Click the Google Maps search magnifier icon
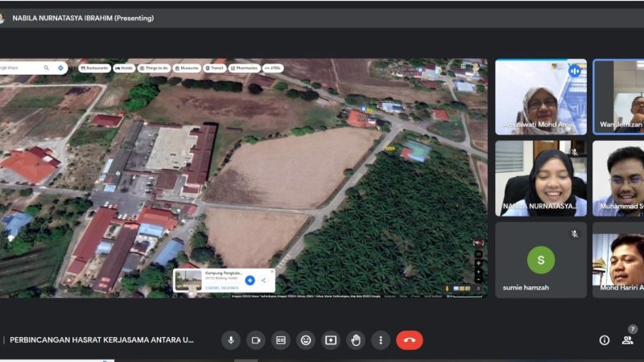Screen dimensions: 644x362 point(47,68)
